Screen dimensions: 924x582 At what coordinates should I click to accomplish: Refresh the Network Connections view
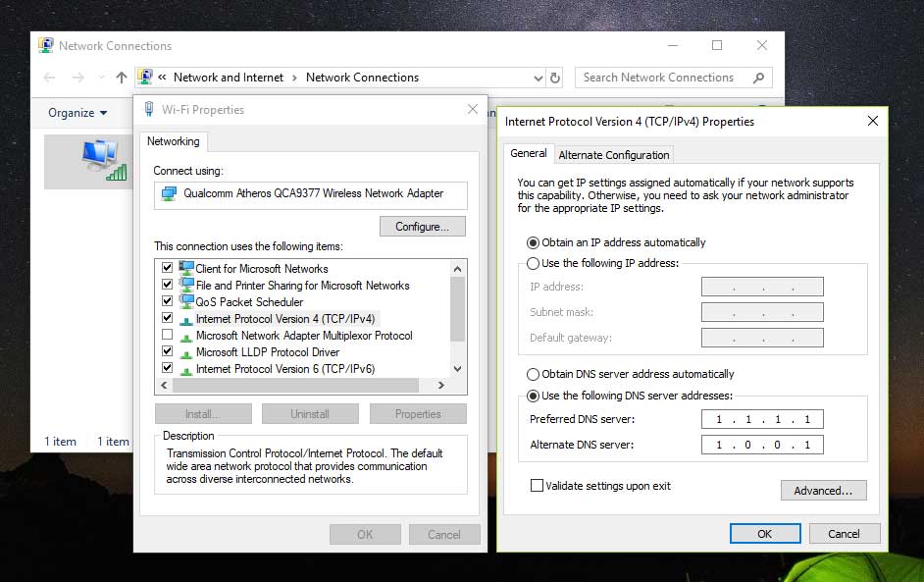(554, 78)
